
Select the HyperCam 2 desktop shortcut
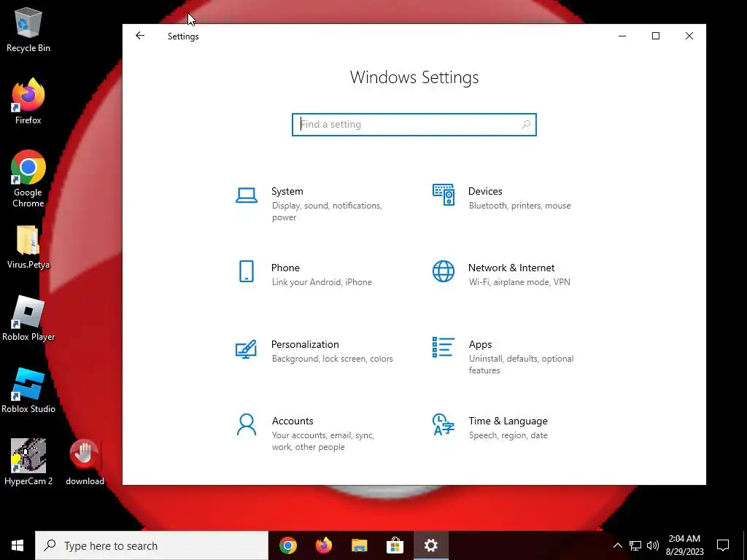(x=28, y=462)
